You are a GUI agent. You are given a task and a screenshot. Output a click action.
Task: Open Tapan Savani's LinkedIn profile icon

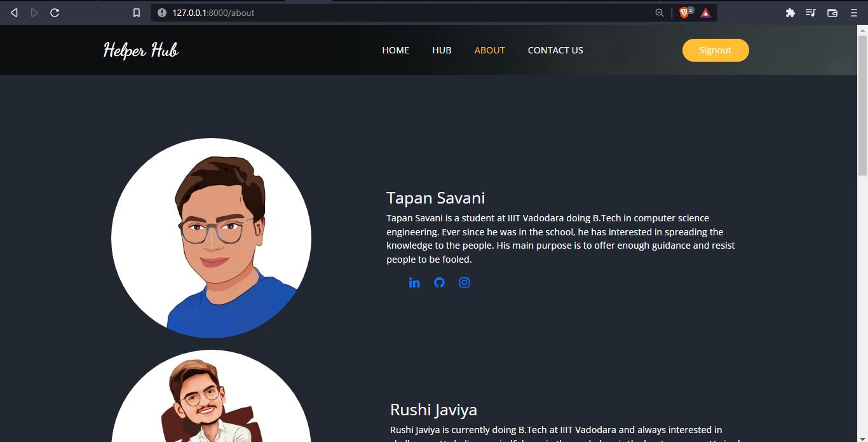click(414, 282)
